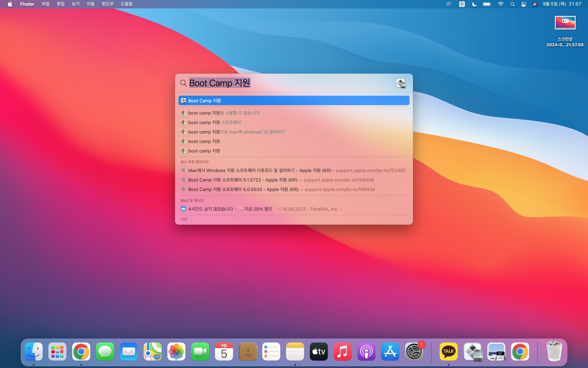588x368 pixels.
Task: Open the Finder menu
Action: [27, 4]
